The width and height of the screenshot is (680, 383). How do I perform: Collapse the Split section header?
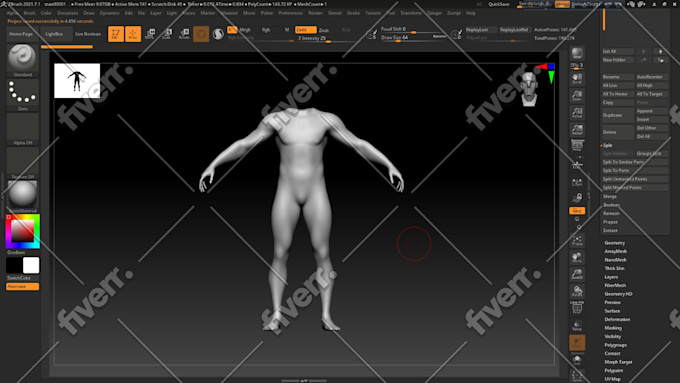[607, 145]
